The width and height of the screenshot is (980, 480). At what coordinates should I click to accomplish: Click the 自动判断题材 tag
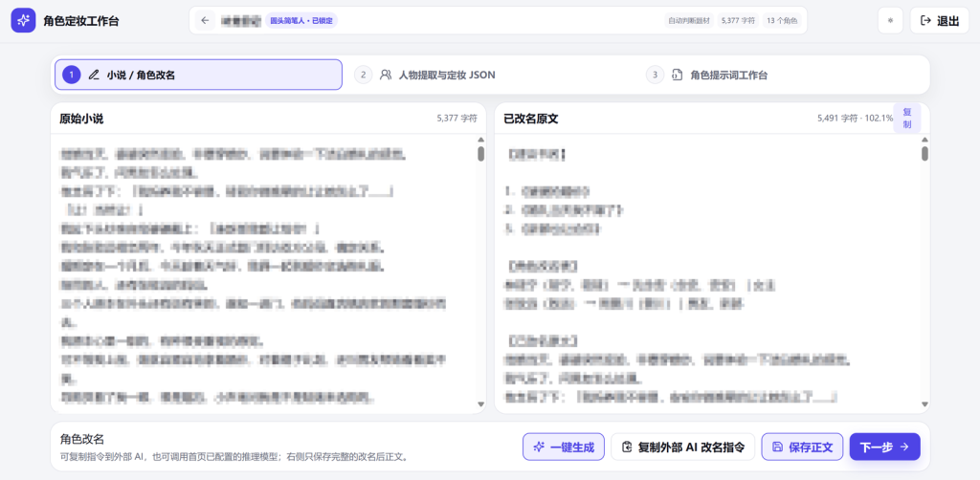(x=688, y=21)
